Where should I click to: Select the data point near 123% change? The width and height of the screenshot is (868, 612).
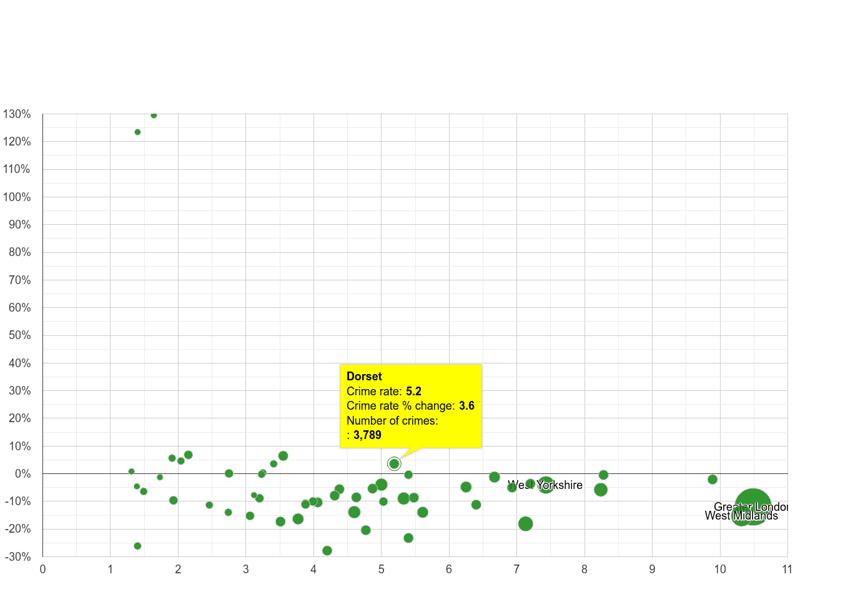[137, 132]
